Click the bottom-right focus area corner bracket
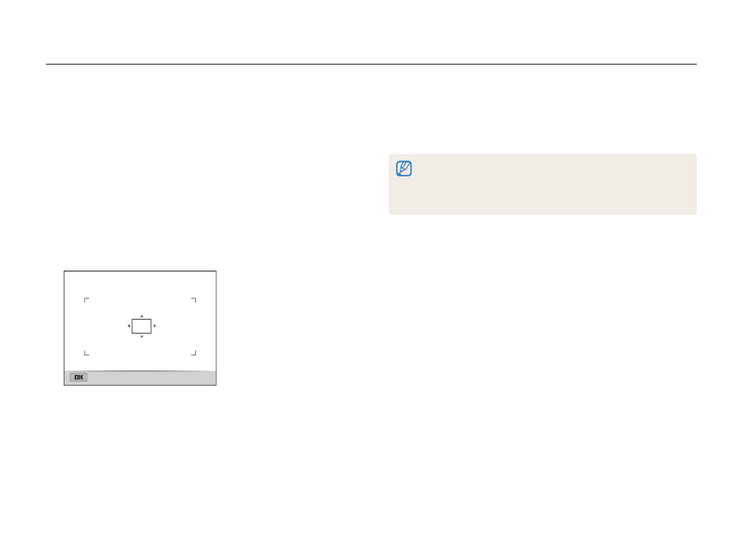 tap(194, 352)
